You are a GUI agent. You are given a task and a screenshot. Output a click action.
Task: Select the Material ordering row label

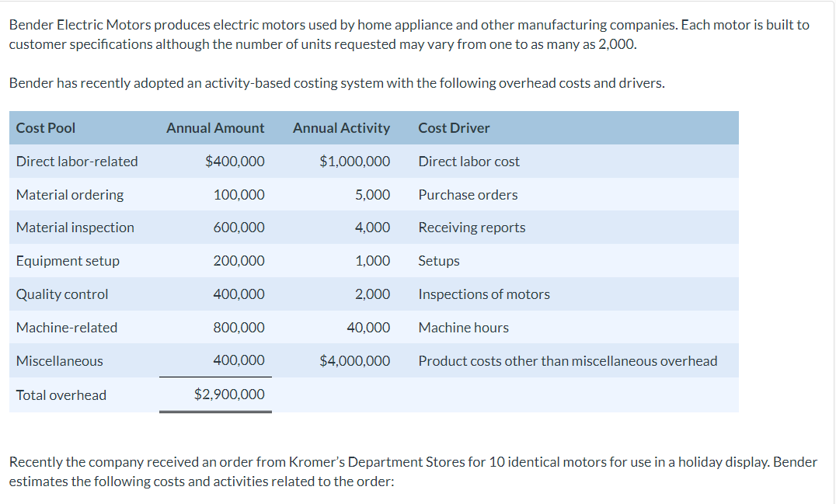[70, 195]
